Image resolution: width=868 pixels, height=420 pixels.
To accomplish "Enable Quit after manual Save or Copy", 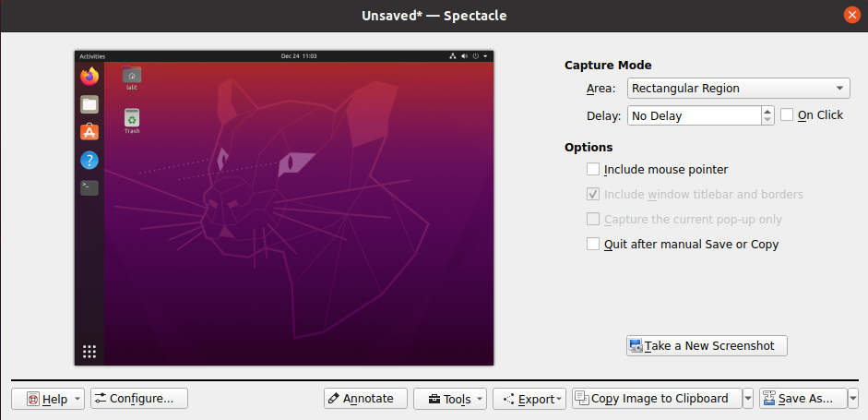I will tap(593, 244).
